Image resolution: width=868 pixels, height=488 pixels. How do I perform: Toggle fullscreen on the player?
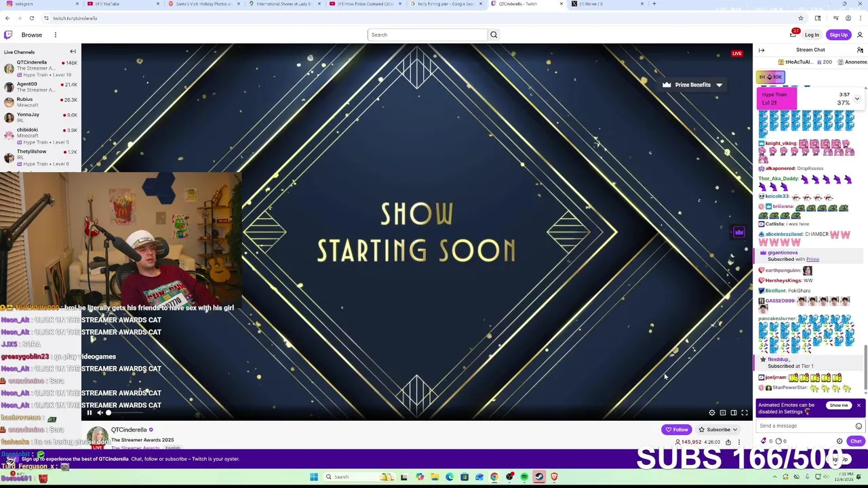[x=745, y=412]
